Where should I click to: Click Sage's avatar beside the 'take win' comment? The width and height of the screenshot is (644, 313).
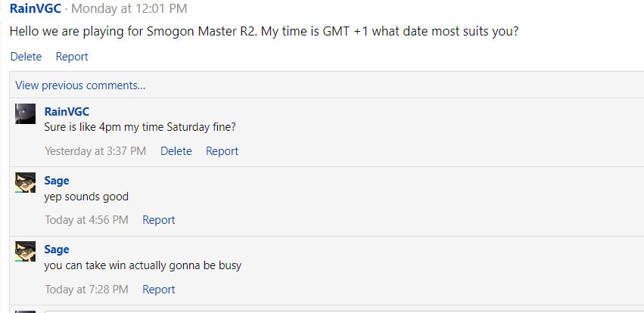[25, 251]
